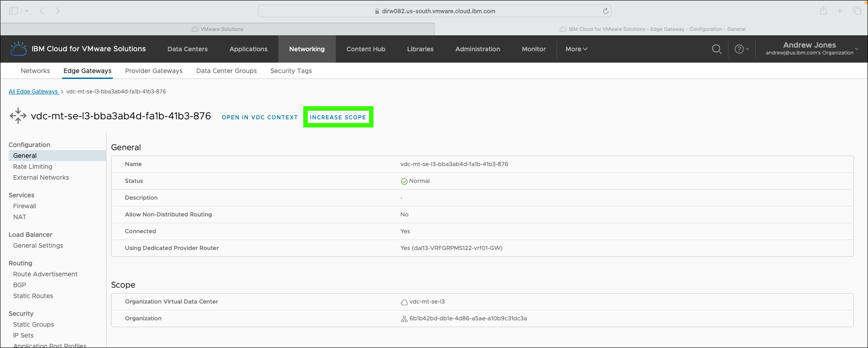This screenshot has height=348, width=868.
Task: Click the cloud icon beside vdc-mt-se-l3
Action: [x=404, y=302]
